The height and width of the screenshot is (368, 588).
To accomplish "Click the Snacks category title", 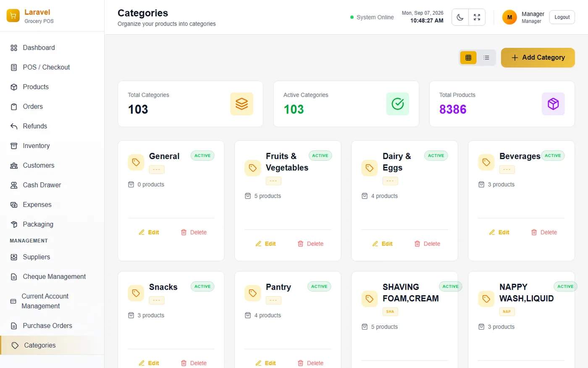I will (163, 287).
